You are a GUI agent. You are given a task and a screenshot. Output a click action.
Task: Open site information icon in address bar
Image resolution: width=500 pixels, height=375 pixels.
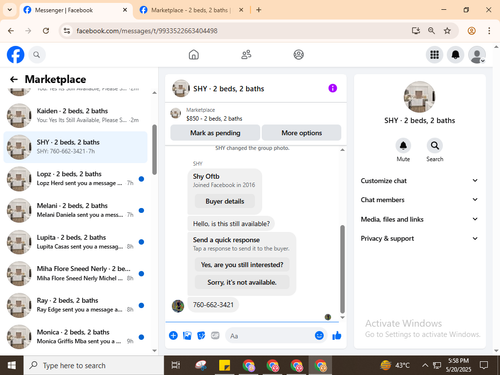(67, 31)
